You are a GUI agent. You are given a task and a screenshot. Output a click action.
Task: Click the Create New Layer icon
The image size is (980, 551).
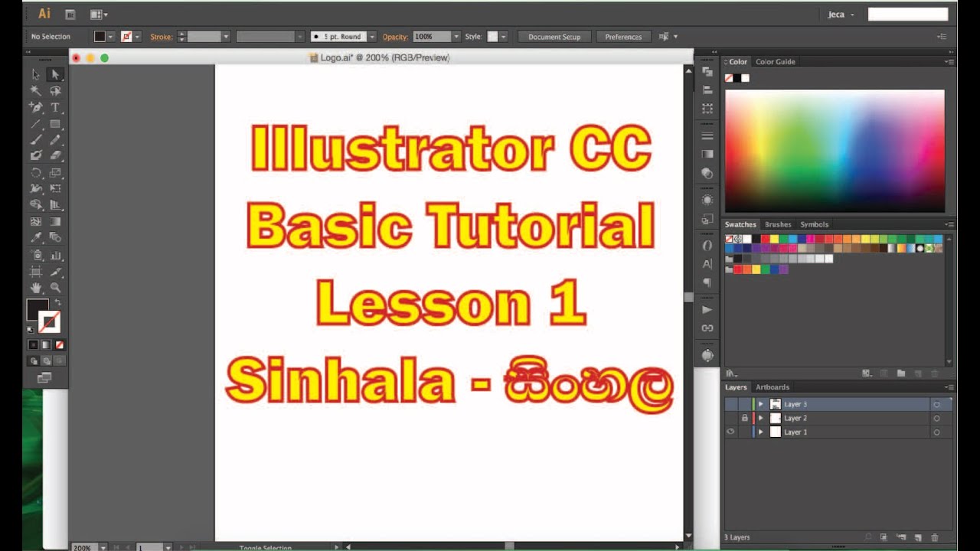coord(917,538)
